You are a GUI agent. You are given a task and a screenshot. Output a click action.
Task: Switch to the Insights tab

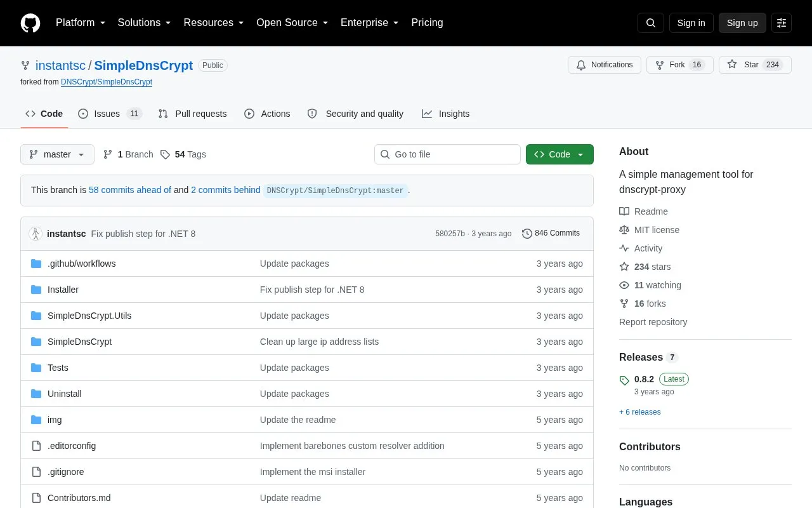point(446,114)
